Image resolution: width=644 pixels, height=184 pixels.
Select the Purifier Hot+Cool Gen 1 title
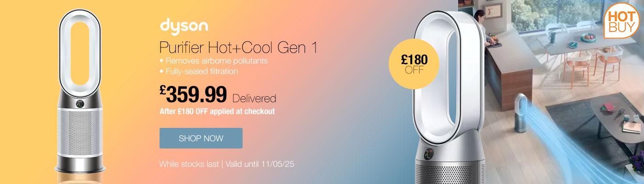point(238,47)
